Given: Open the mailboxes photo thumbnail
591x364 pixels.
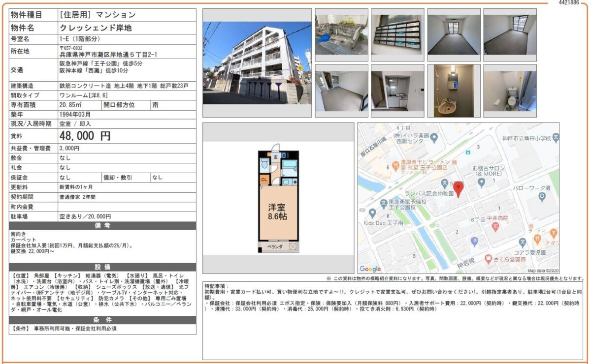Looking at the screenshot, I should 397,34.
